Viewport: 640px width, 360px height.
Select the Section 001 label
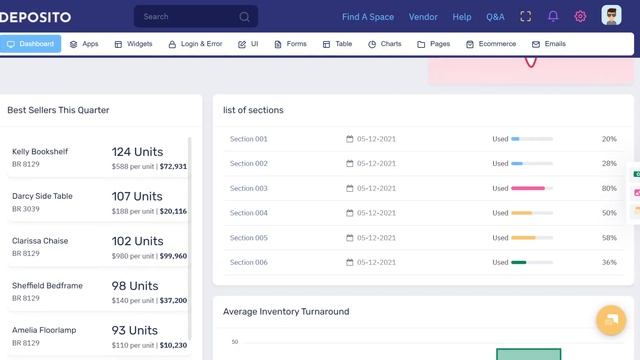(x=249, y=139)
